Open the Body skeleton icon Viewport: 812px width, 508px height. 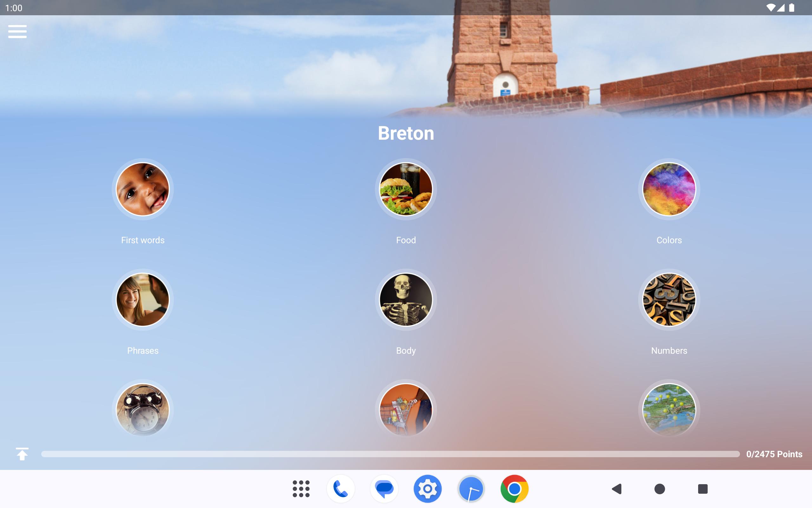406,300
